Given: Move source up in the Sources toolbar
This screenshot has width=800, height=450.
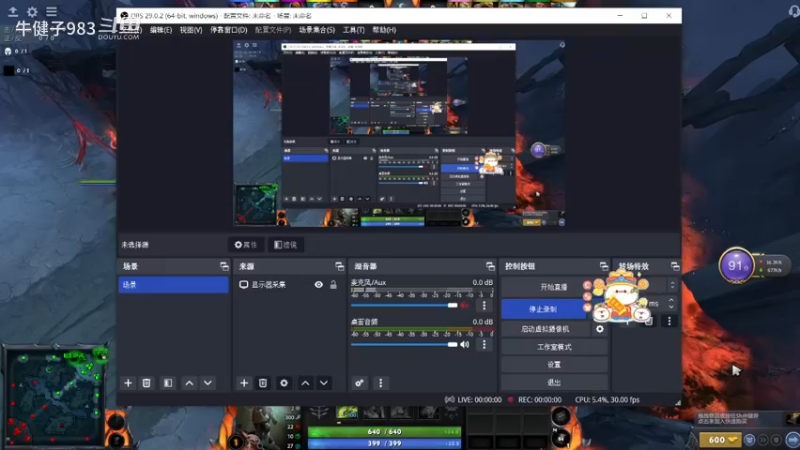Looking at the screenshot, I should click(x=305, y=383).
